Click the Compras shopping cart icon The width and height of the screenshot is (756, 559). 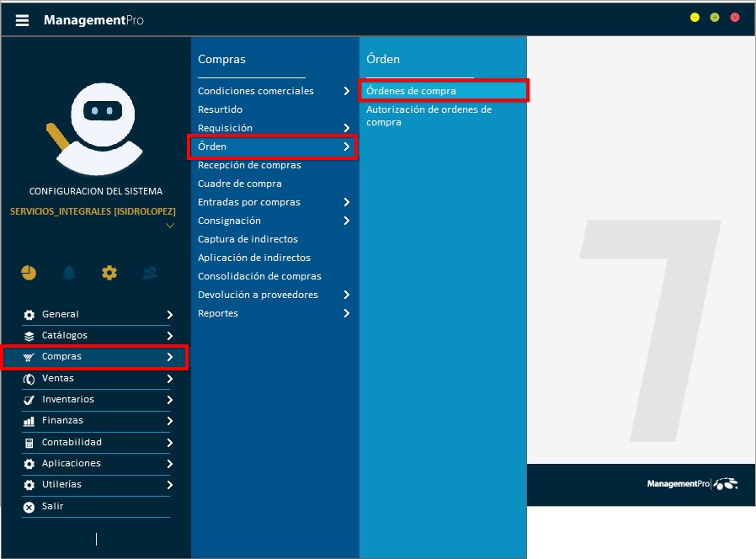pyautogui.click(x=29, y=358)
